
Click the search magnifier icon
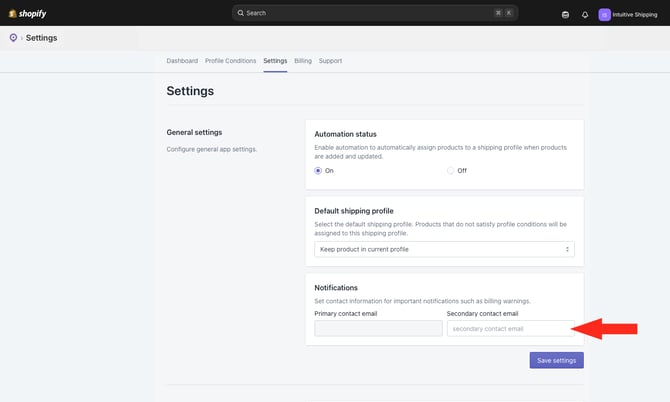(241, 13)
